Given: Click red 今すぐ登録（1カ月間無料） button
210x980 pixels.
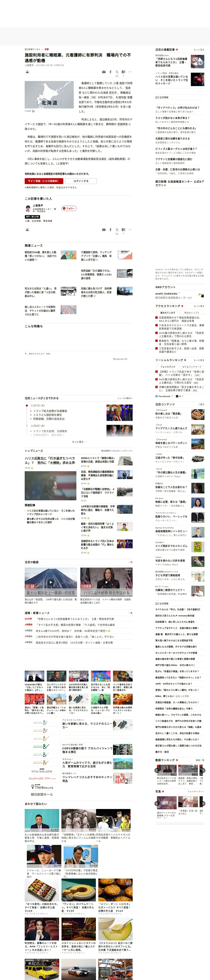Looking at the screenshot, I should point(44,181).
